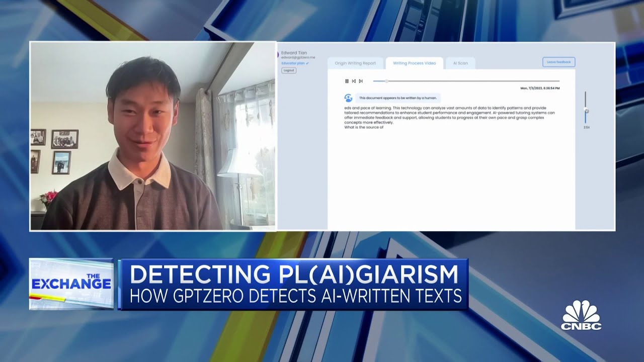
Task: Adjust the vertical playback speed slider
Action: coord(586,107)
